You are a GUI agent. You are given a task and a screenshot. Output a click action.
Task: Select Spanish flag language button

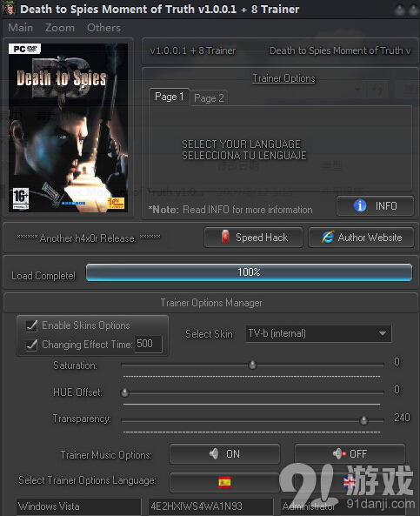click(x=224, y=482)
